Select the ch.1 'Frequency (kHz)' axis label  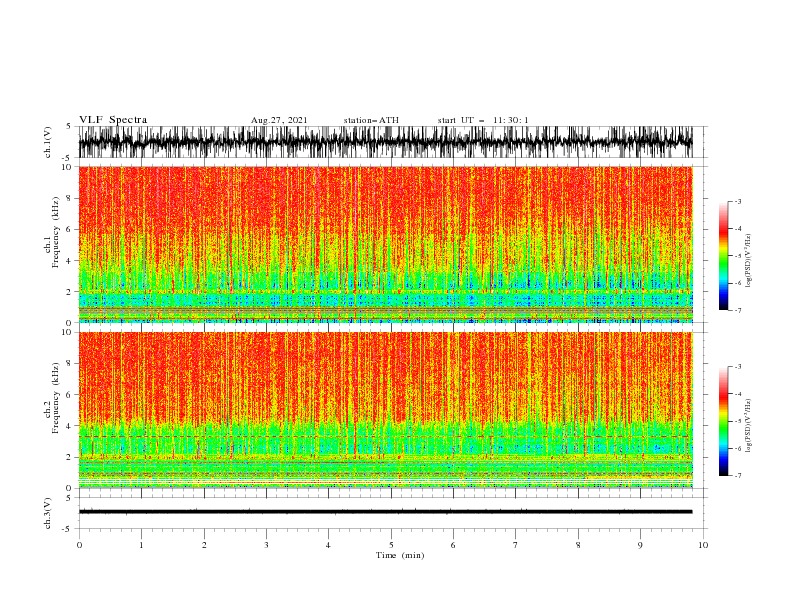(x=56, y=232)
